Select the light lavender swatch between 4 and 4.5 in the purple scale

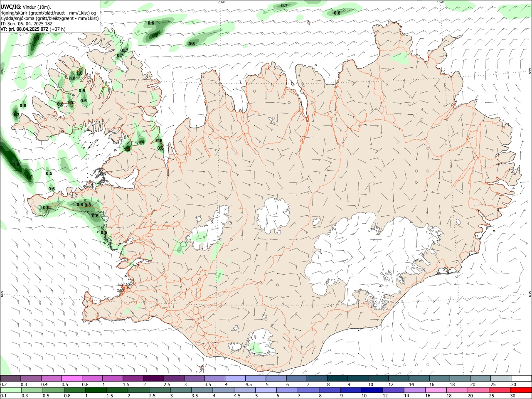tap(235, 379)
